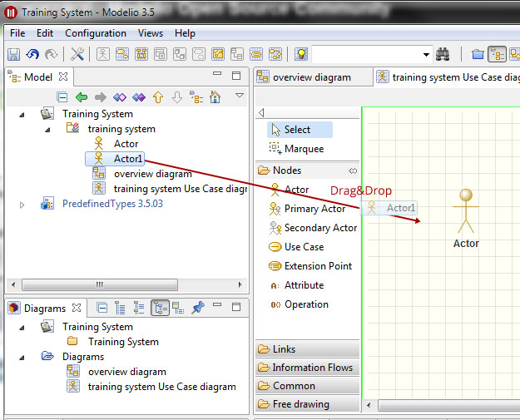Select the Operation palette tool
This screenshot has height=420, width=520.
pos(300,304)
